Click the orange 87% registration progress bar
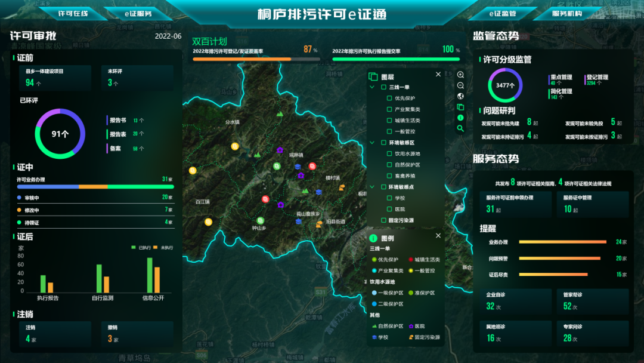The width and height of the screenshot is (644, 363). click(x=242, y=59)
